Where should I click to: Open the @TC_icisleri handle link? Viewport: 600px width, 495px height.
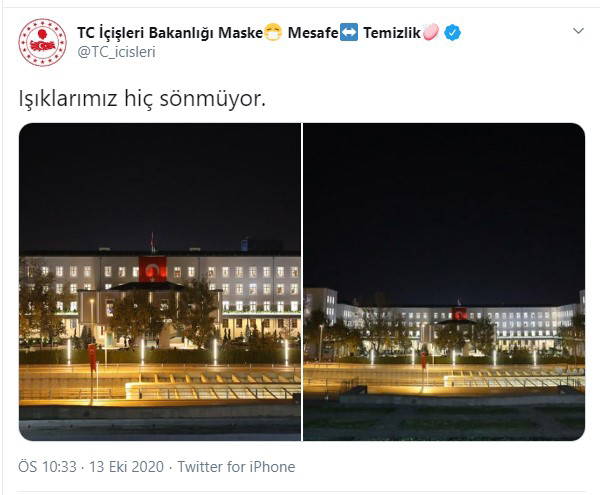pyautogui.click(x=116, y=52)
